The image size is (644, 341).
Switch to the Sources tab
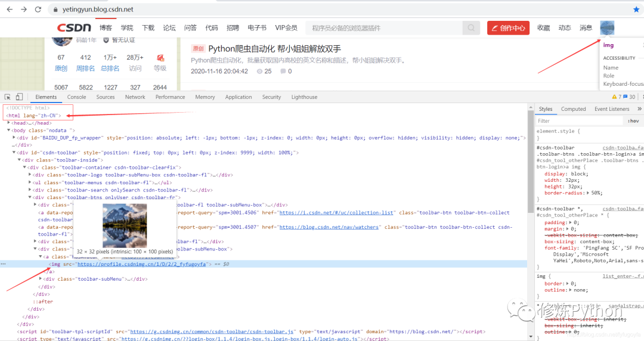pyautogui.click(x=106, y=97)
